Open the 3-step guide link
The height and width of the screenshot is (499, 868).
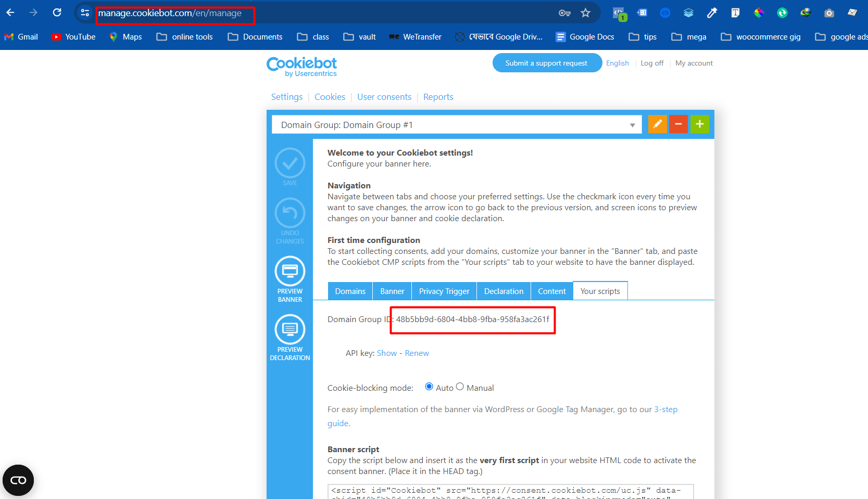point(666,410)
